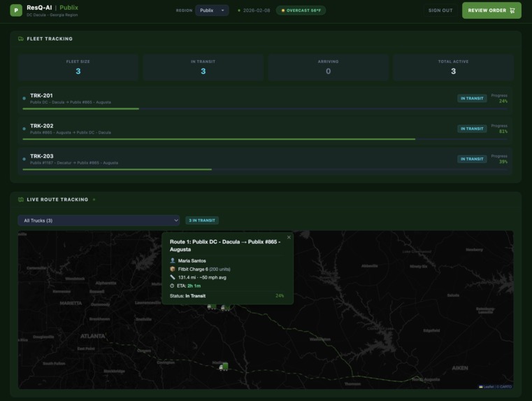The image size is (532, 401).
Task: Click the live indicator dot after Live Route Tracking
Action: point(94,199)
